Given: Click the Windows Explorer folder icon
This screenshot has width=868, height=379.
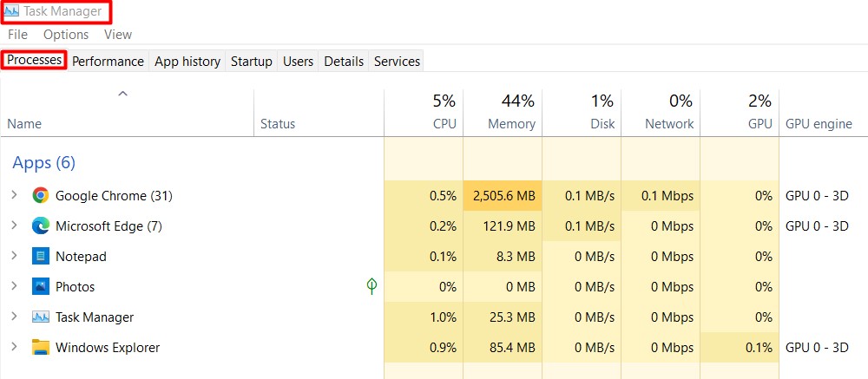Looking at the screenshot, I should [41, 348].
